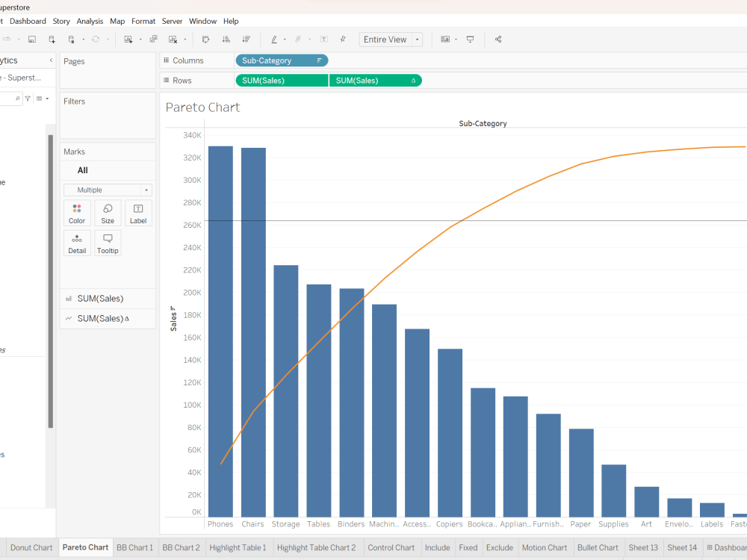Click the Tooltip marks card
This screenshot has width=747, height=560.
pyautogui.click(x=108, y=243)
